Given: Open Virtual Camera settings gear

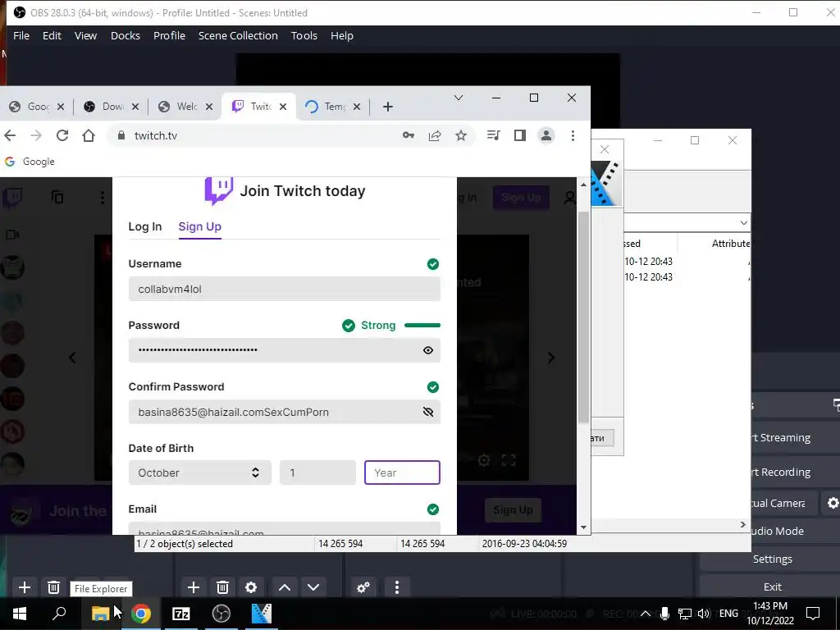Looking at the screenshot, I should pyautogui.click(x=832, y=503).
